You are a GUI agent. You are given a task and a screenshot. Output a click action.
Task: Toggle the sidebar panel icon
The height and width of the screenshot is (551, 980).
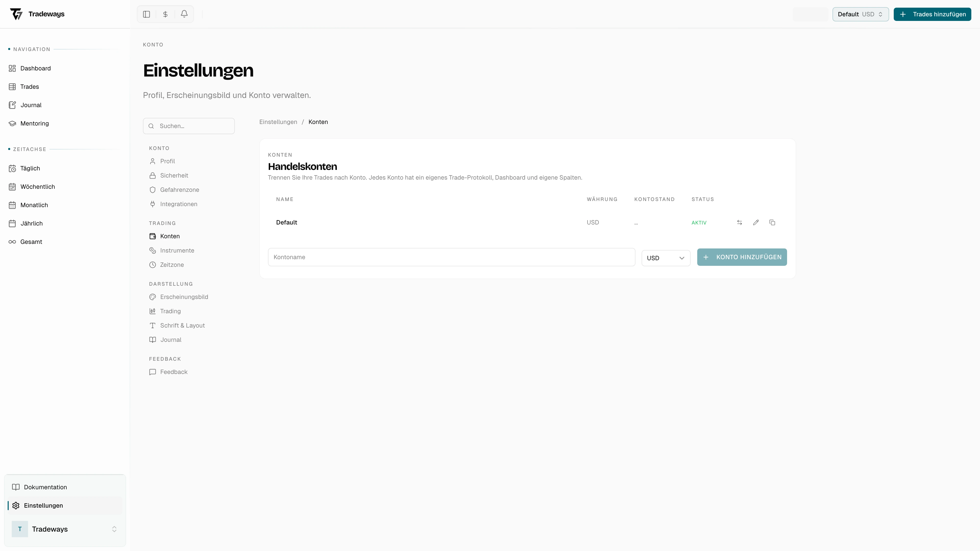(x=146, y=14)
